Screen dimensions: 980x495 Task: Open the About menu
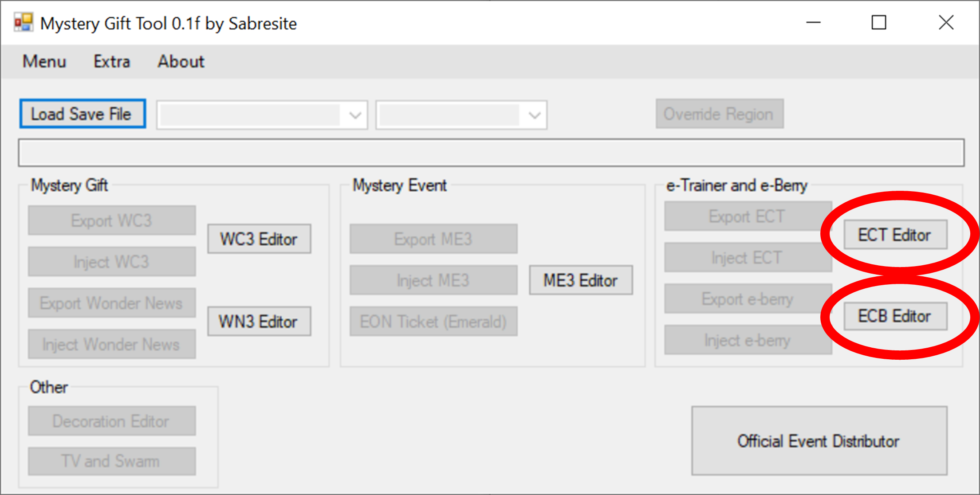[181, 61]
